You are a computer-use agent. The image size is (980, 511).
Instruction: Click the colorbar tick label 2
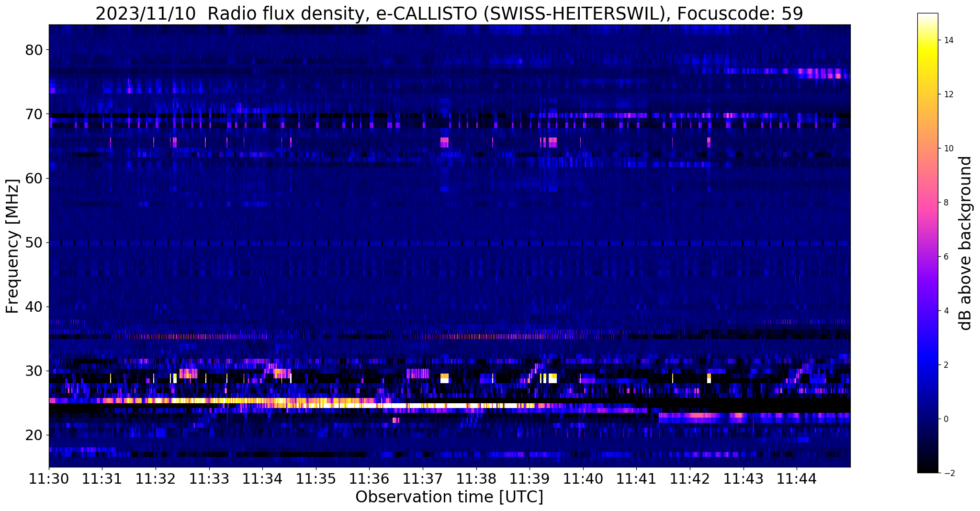946,365
